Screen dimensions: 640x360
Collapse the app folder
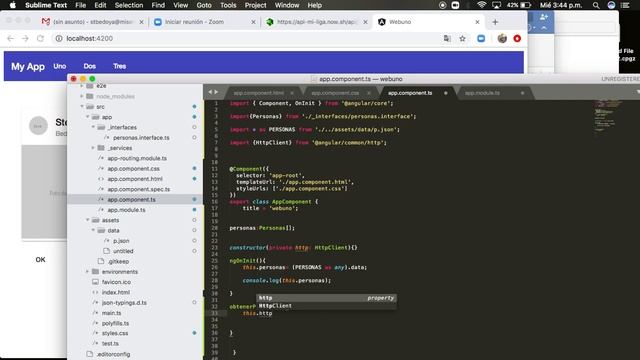(x=88, y=117)
